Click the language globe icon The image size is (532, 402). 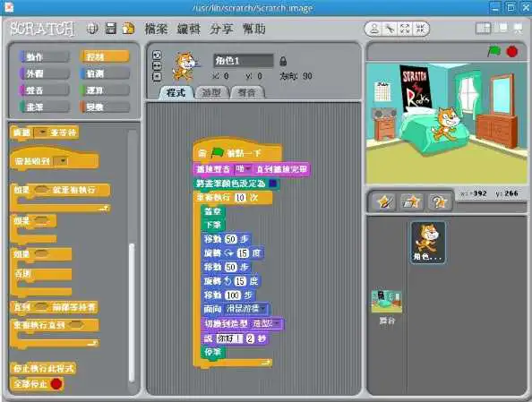point(92,29)
